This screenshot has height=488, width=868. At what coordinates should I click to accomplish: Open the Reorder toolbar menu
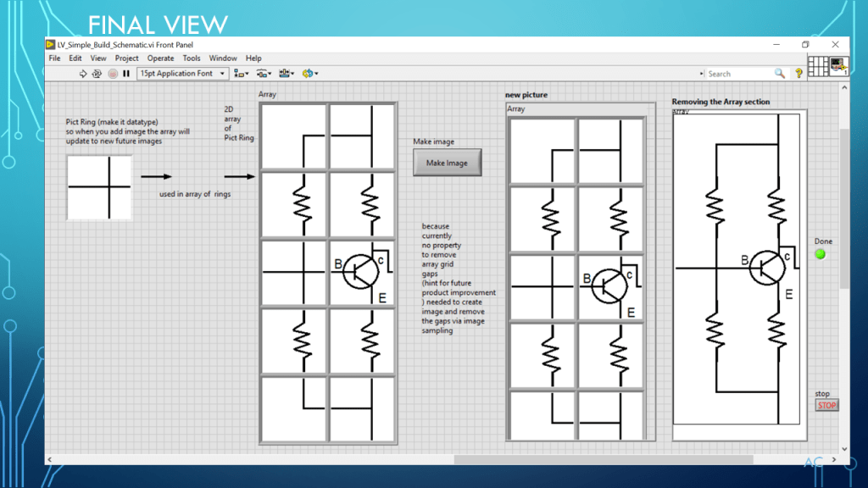point(309,74)
